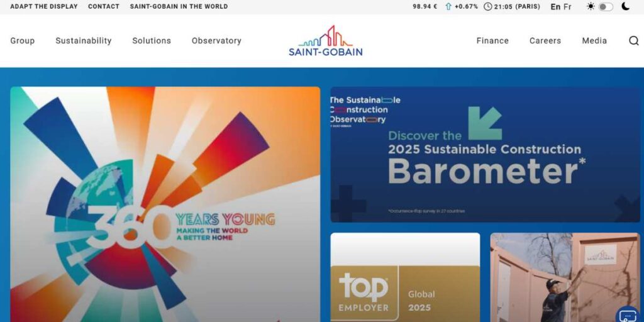Click Adapt the Display link
Screen dimensions: 644x322
tap(44, 6)
